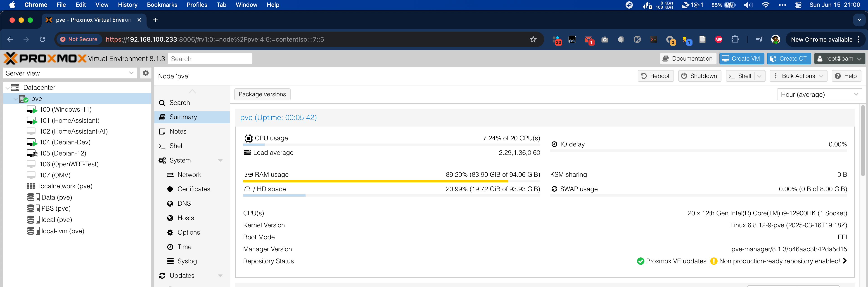The image size is (868, 287).
Task: Click the Create CT button
Action: pos(789,59)
